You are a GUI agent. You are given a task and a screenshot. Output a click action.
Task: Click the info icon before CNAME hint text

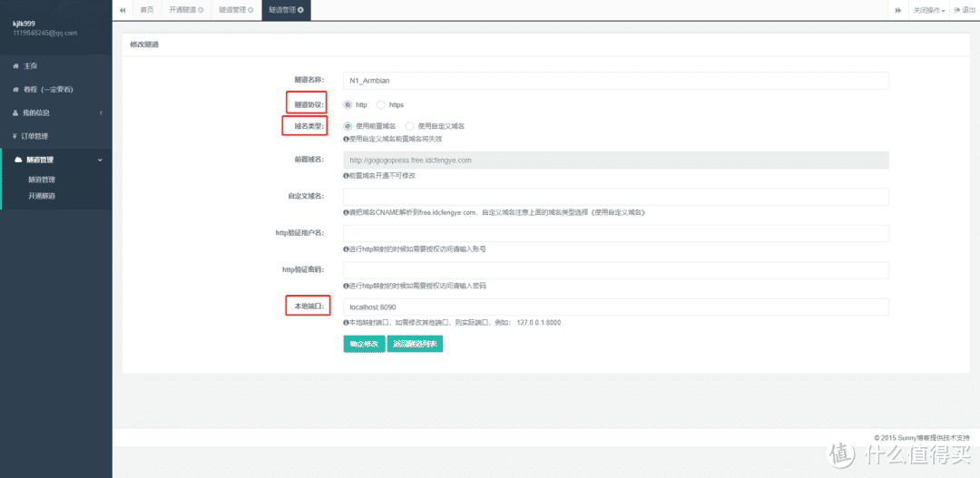[347, 212]
